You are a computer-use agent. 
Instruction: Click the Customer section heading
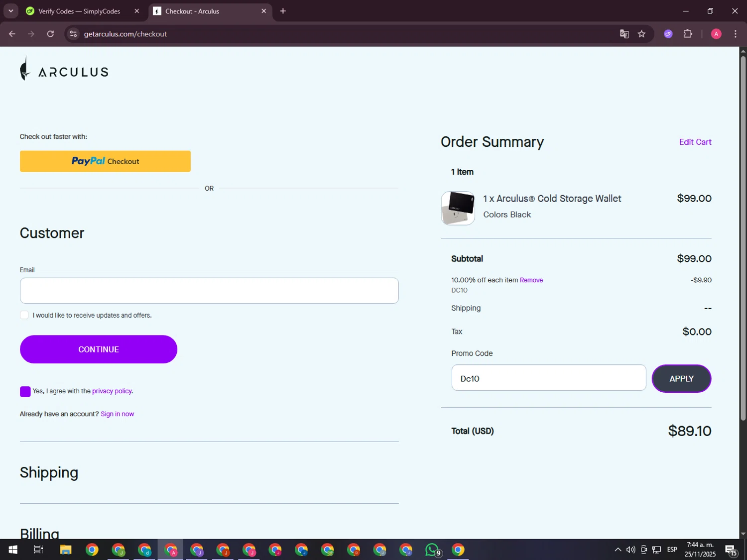point(52,233)
